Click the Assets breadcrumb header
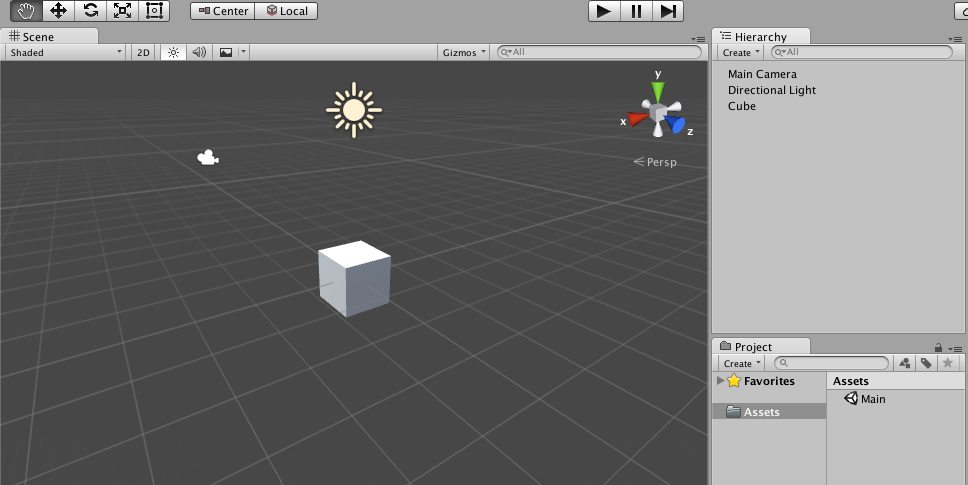Screen dimensions: 968x485 pyautogui.click(x=851, y=381)
